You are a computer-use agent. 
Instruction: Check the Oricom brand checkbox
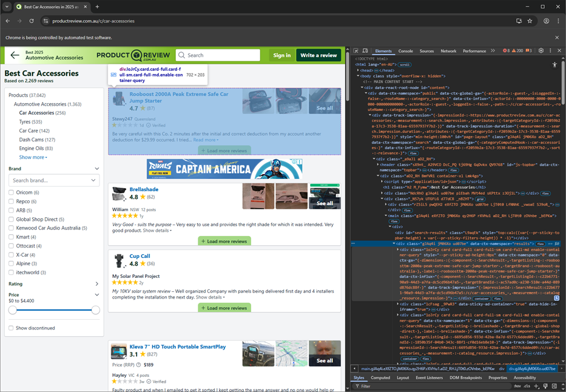point(12,192)
